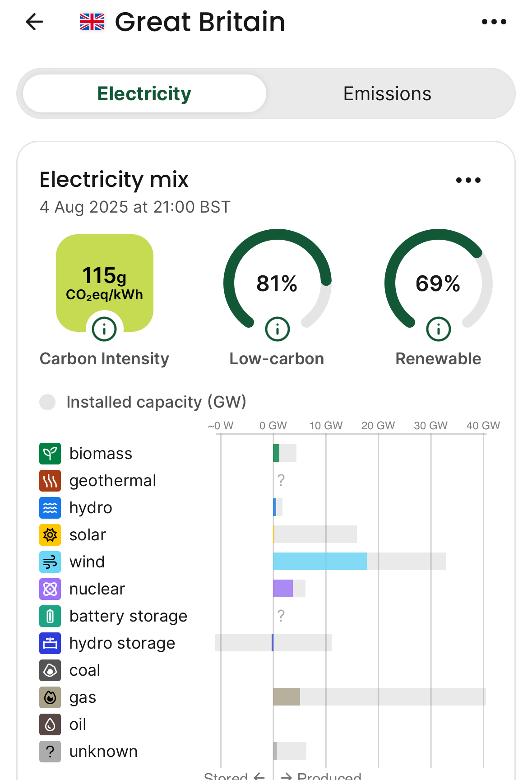Click the gas row label

pos(83,697)
